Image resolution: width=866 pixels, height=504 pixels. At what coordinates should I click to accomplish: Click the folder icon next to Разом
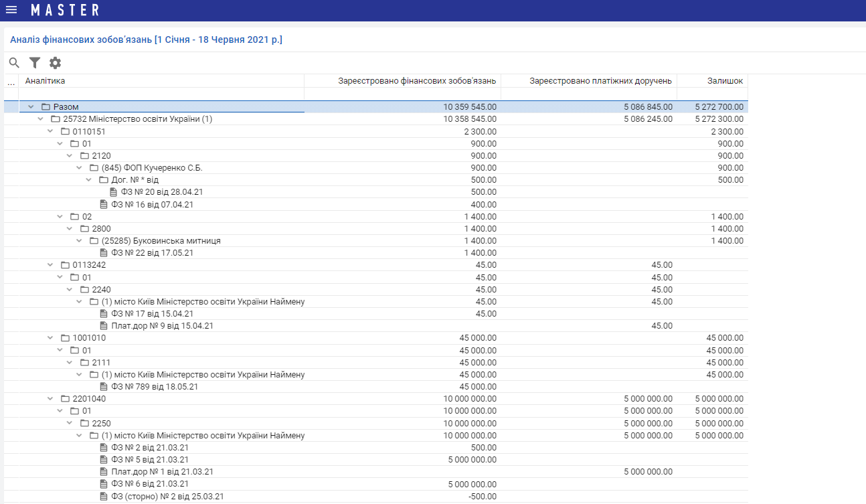click(x=46, y=107)
